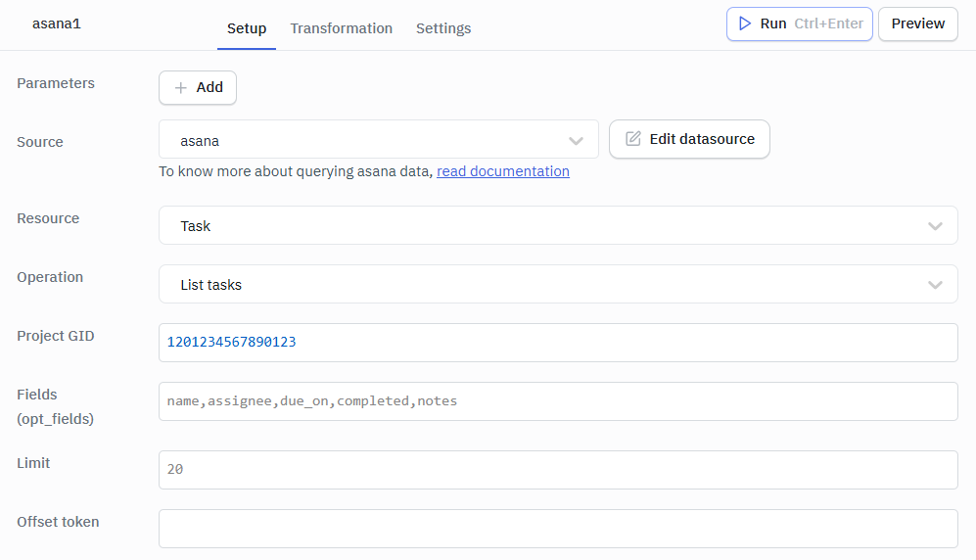This screenshot has height=560, width=976.
Task: Click the query name asana1
Action: coord(57,24)
